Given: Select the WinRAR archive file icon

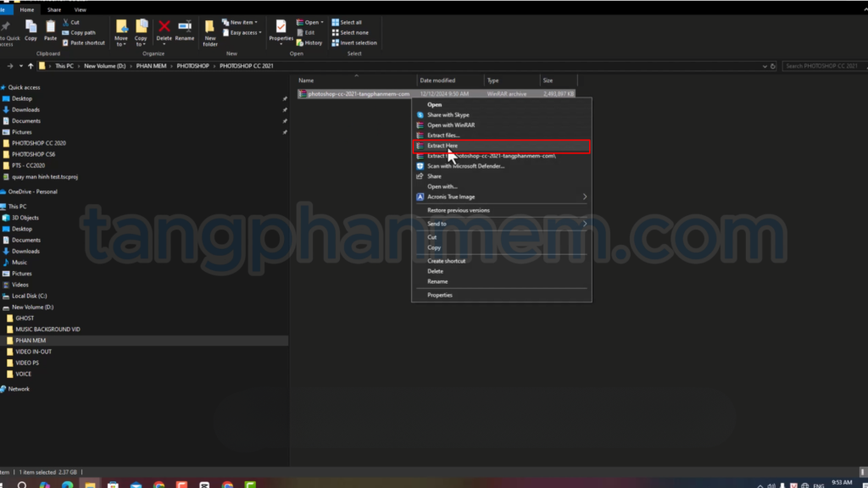Looking at the screenshot, I should click(x=303, y=94).
